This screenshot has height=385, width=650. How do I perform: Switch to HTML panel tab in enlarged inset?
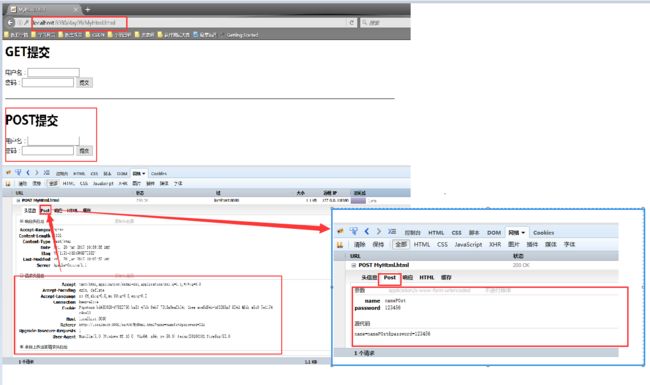(436, 233)
